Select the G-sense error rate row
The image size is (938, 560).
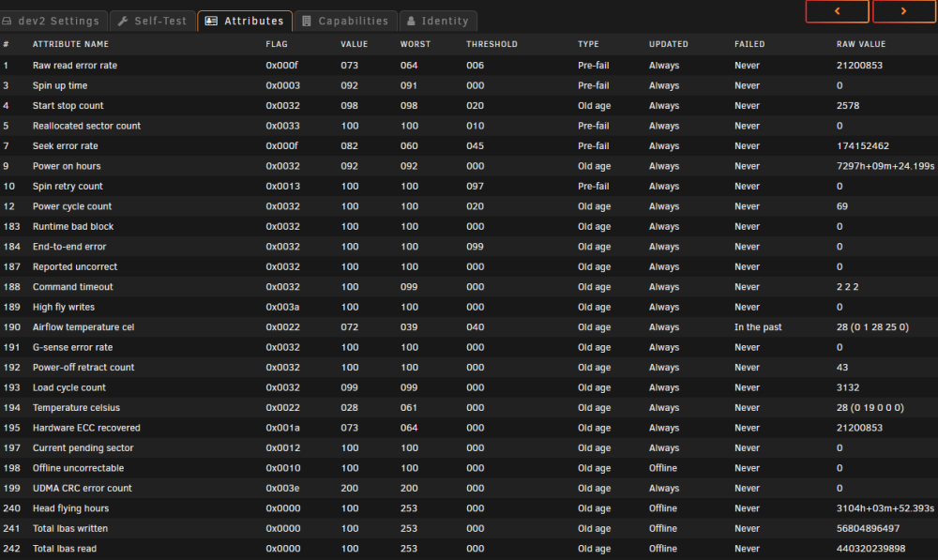(469, 348)
